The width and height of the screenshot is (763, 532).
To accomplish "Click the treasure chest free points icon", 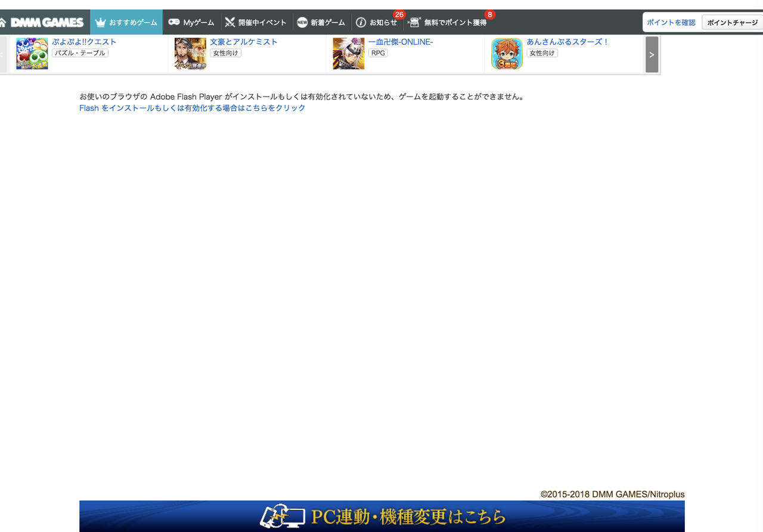I will tap(414, 23).
